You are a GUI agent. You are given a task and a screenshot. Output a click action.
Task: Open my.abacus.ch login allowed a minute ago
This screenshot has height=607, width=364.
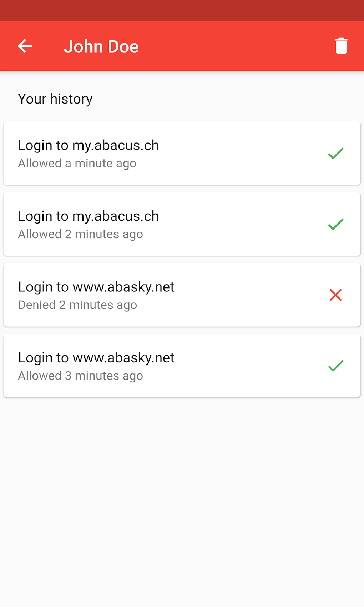89,145
